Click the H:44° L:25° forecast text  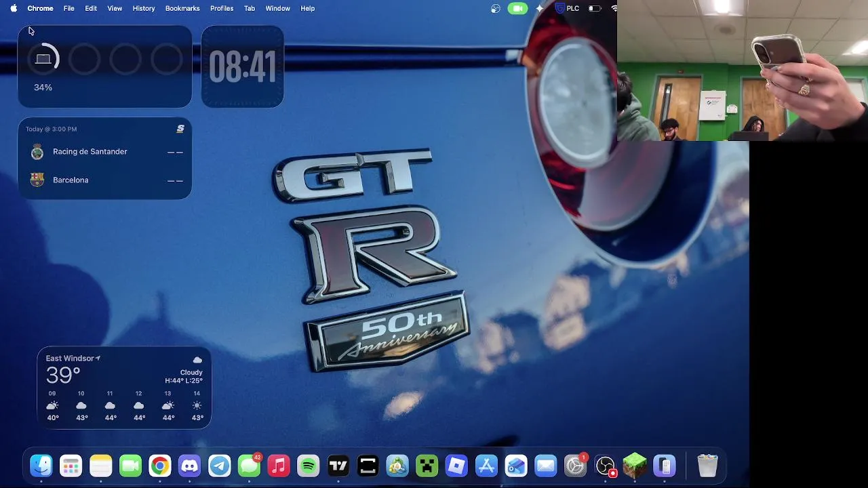pos(184,381)
